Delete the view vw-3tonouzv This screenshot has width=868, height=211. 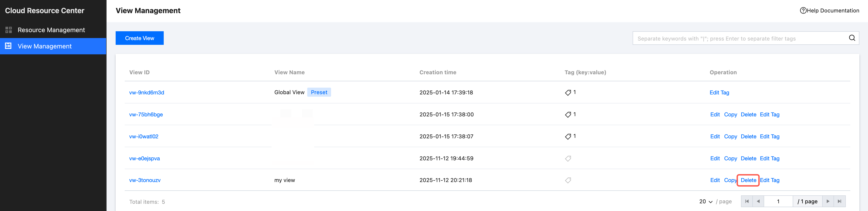[x=748, y=180]
